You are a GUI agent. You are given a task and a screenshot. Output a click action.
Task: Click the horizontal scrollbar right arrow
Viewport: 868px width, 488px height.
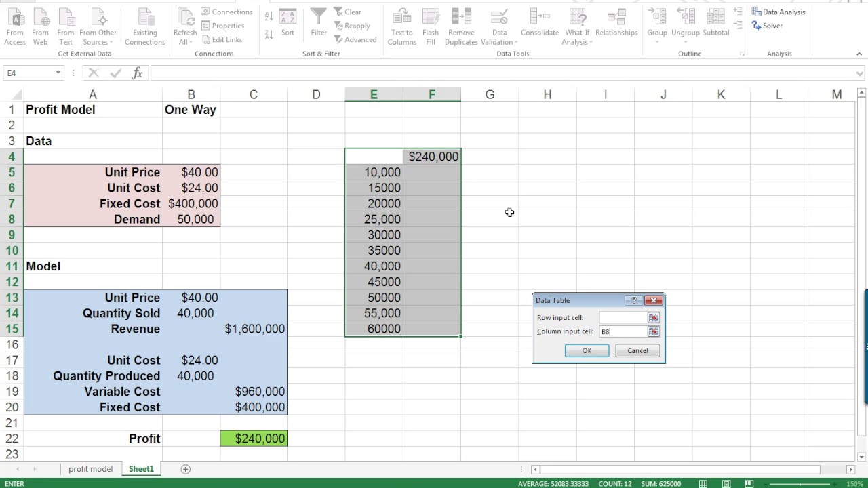[850, 469]
